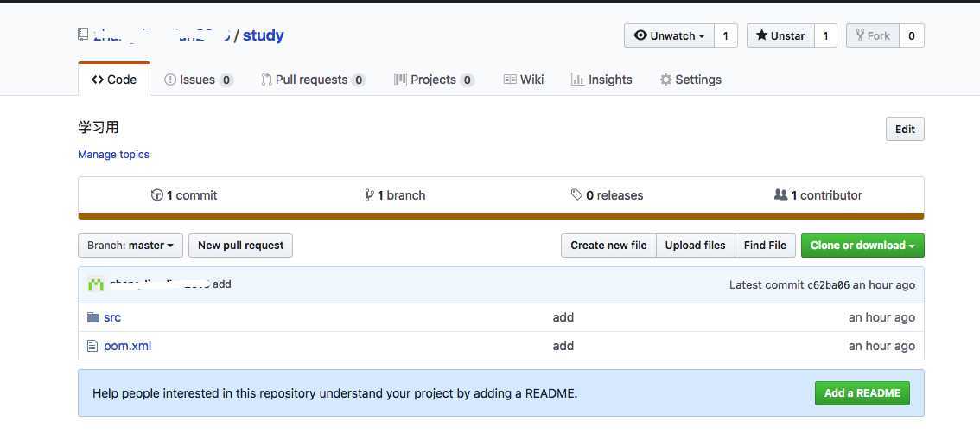Click the Manage topics link
The height and width of the screenshot is (440, 980).
pyautogui.click(x=114, y=155)
